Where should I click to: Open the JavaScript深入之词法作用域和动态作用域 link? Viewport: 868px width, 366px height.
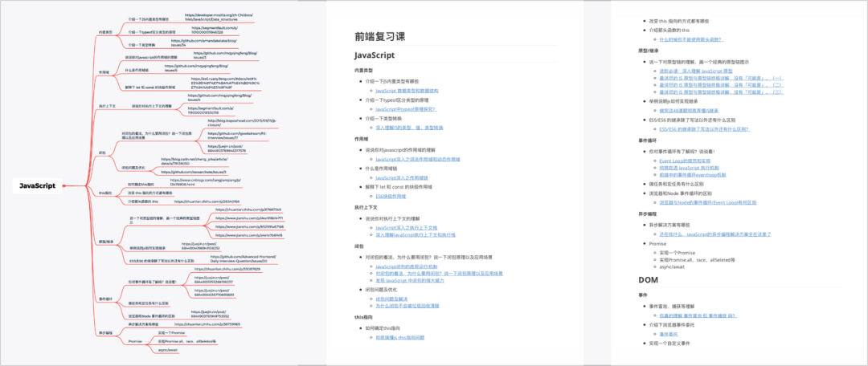point(418,159)
